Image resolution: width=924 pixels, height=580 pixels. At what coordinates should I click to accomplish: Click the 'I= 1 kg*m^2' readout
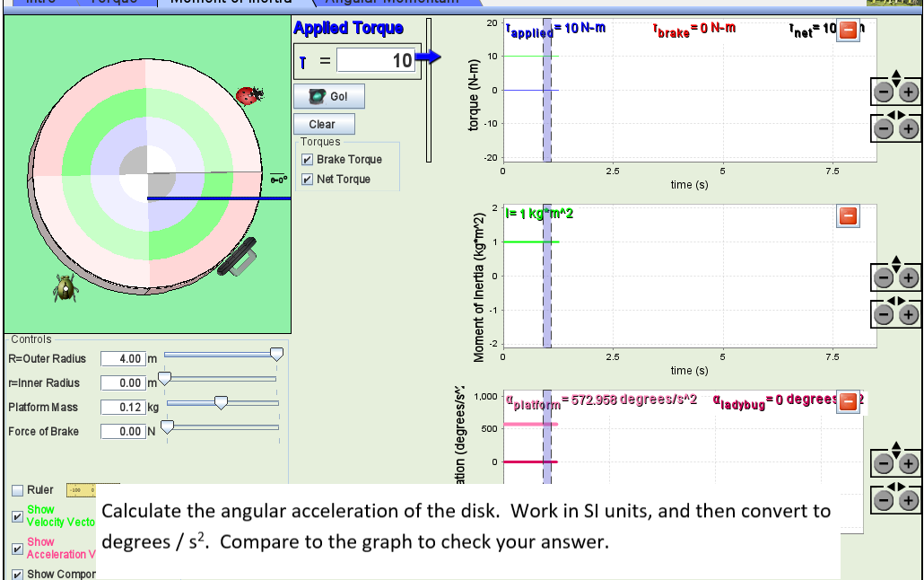539,214
